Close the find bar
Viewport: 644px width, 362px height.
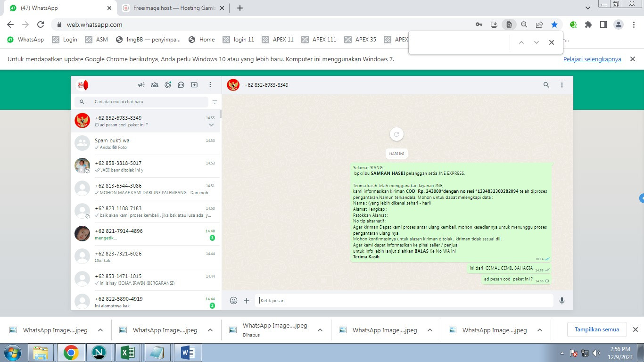[x=551, y=42]
